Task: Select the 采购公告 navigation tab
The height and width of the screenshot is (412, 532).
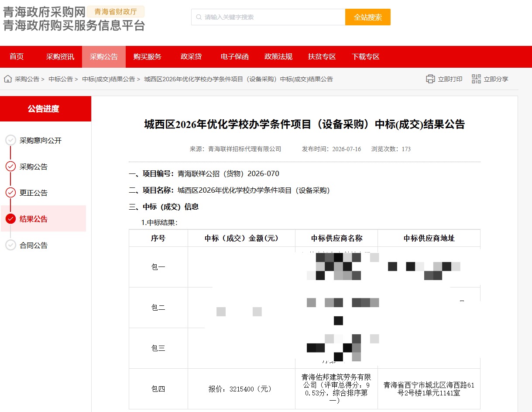Action: [104, 57]
